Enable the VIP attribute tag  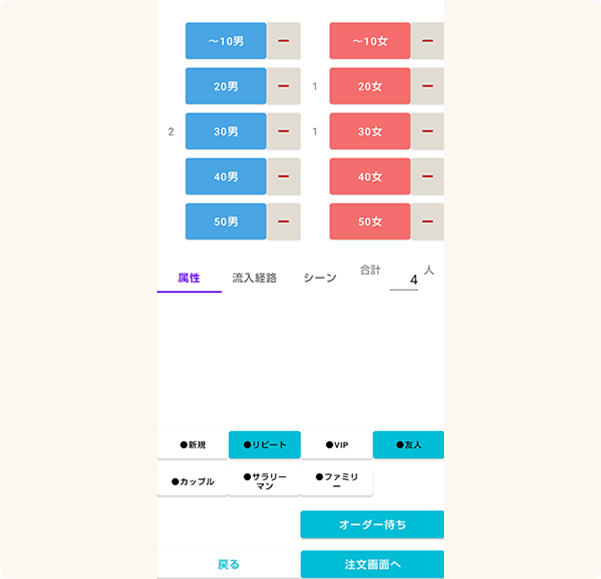pos(336,445)
